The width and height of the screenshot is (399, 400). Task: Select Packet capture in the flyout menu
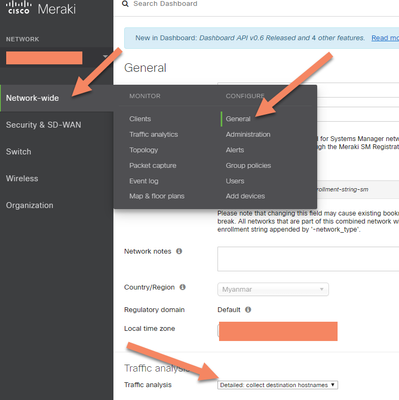153,165
